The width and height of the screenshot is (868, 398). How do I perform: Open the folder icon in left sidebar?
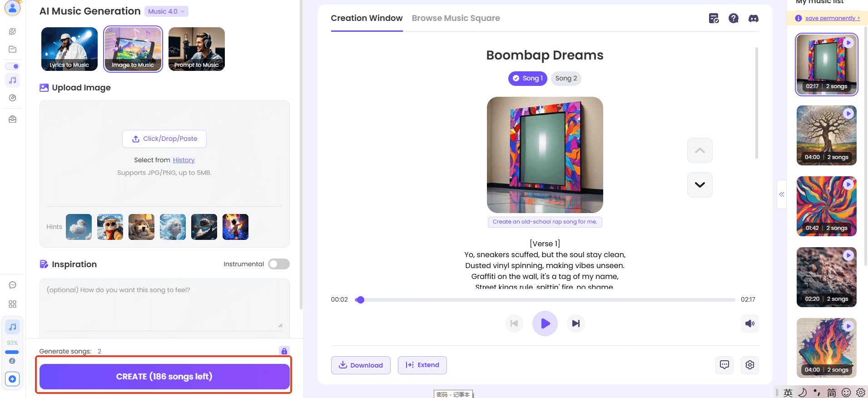point(13,49)
